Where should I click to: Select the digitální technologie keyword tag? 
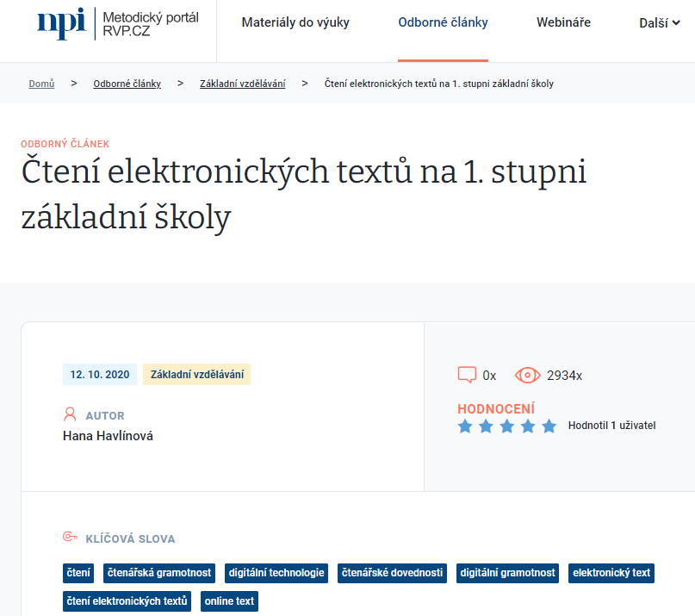[276, 573]
